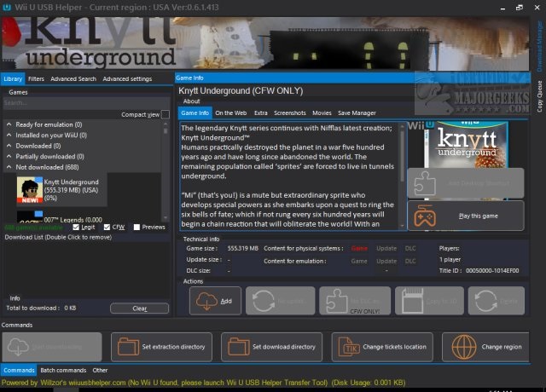Viewport: 546px width, 392px height.
Task: Open the Batch commands tab
Action: [63, 370]
